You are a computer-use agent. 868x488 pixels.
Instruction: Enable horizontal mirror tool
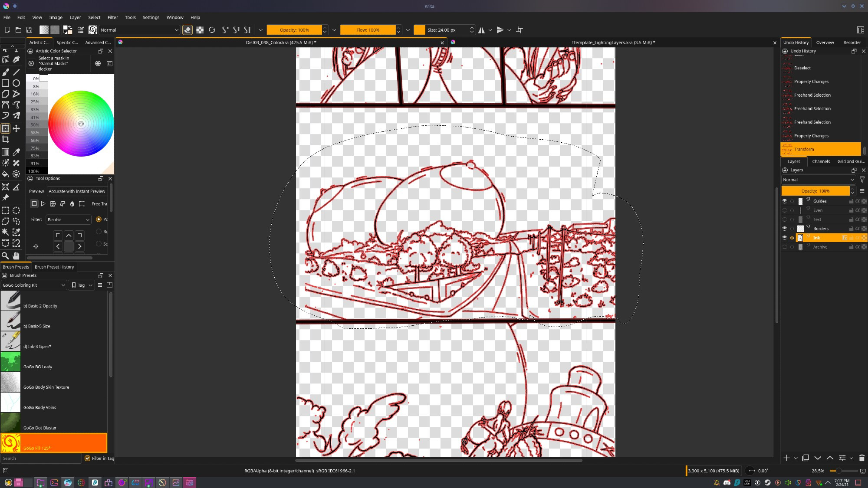click(x=482, y=30)
